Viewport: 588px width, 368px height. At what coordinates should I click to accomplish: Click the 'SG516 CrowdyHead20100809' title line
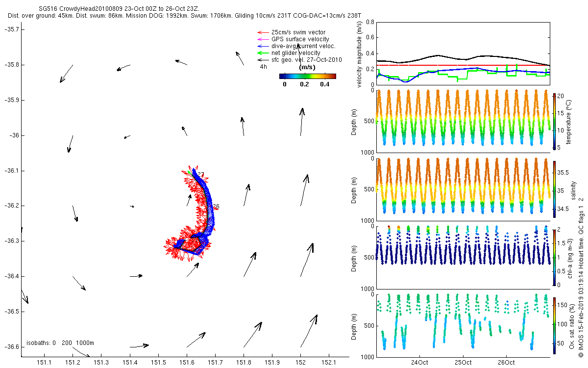(x=119, y=9)
